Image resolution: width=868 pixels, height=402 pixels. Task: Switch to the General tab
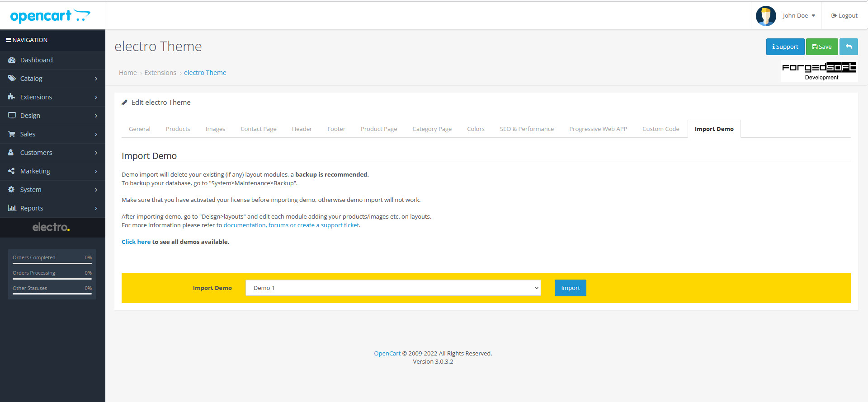[x=139, y=129]
